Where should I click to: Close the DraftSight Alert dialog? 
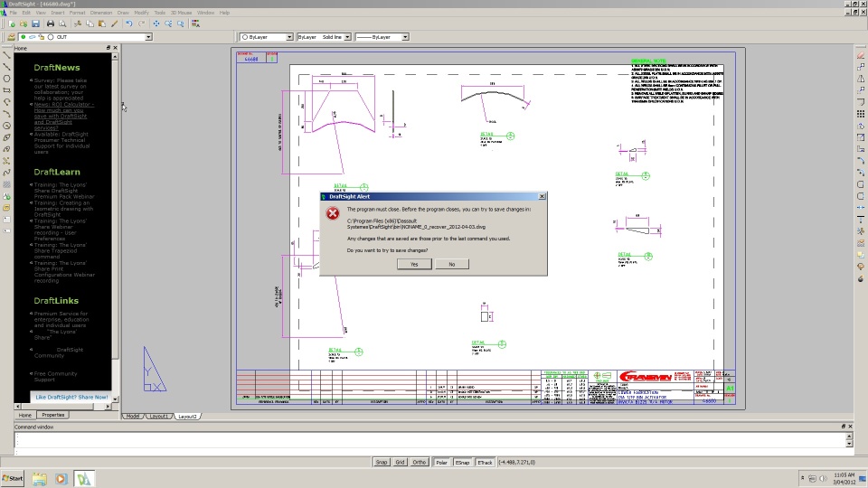(542, 196)
